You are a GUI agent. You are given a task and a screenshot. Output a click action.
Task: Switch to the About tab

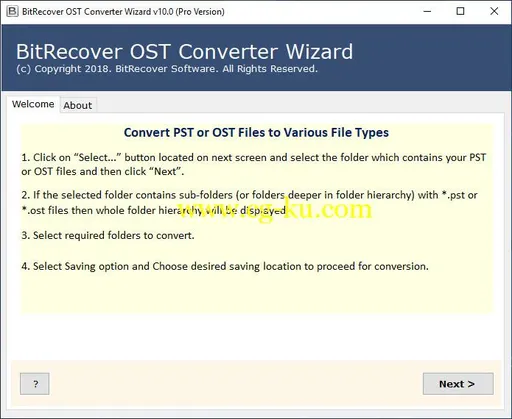coord(78,105)
